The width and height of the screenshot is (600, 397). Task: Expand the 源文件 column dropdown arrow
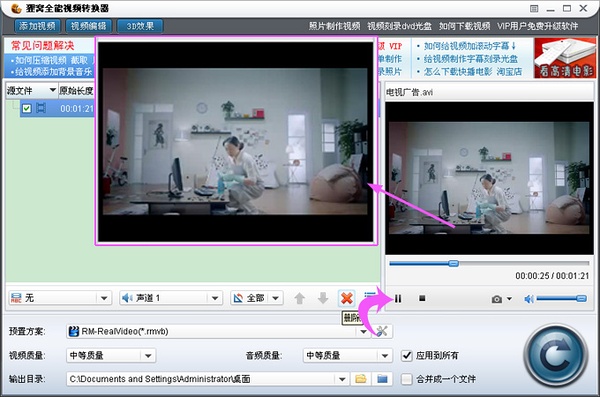coord(52,90)
